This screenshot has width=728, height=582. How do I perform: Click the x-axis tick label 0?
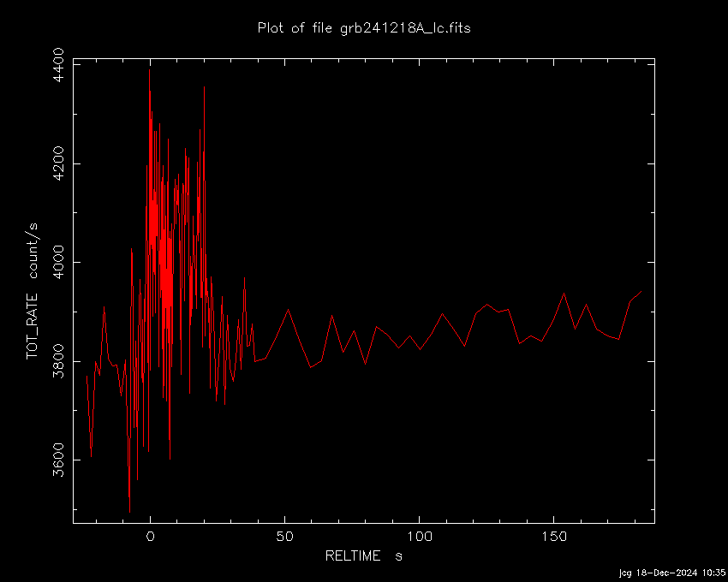(151, 537)
